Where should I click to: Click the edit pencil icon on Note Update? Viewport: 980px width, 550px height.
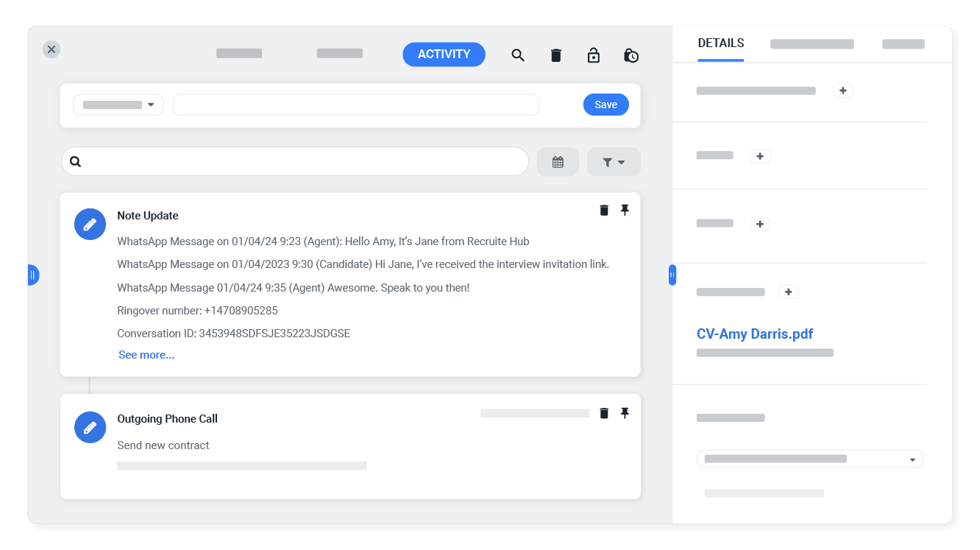tap(90, 224)
